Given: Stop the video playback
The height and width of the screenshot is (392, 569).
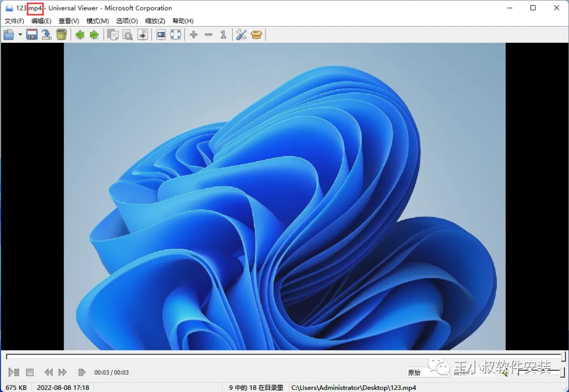Looking at the screenshot, I should (x=30, y=373).
